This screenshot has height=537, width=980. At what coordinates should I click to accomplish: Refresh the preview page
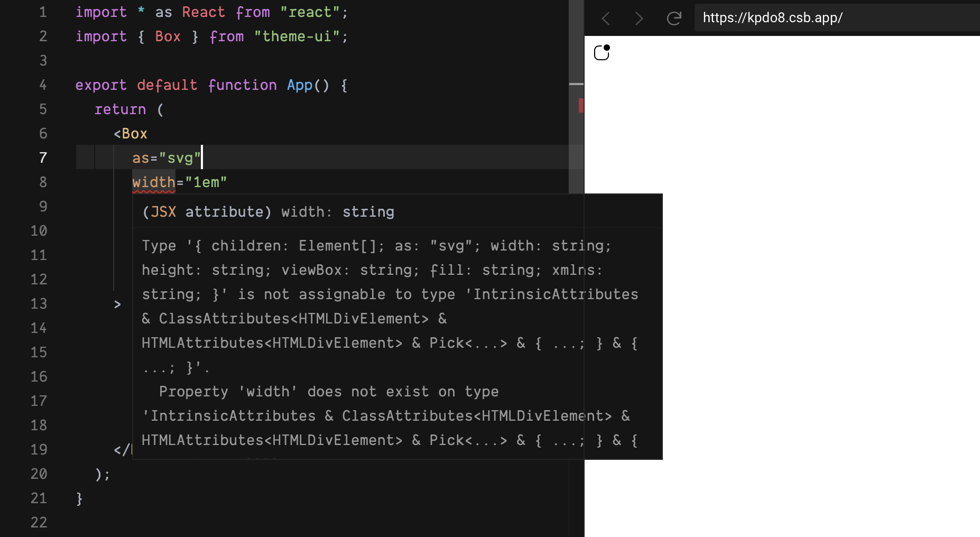674,18
